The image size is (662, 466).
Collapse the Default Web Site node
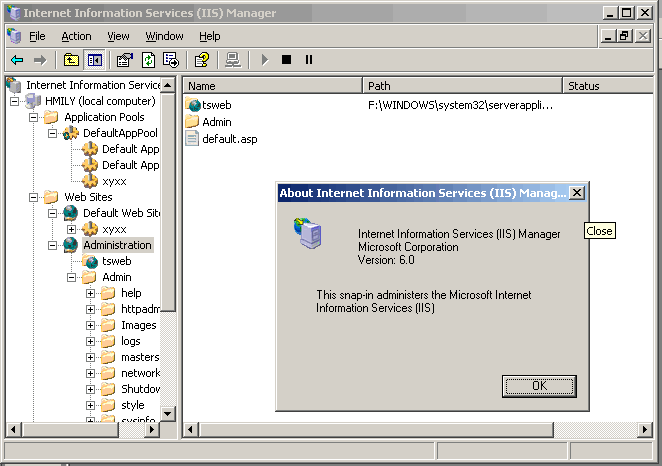coord(52,213)
